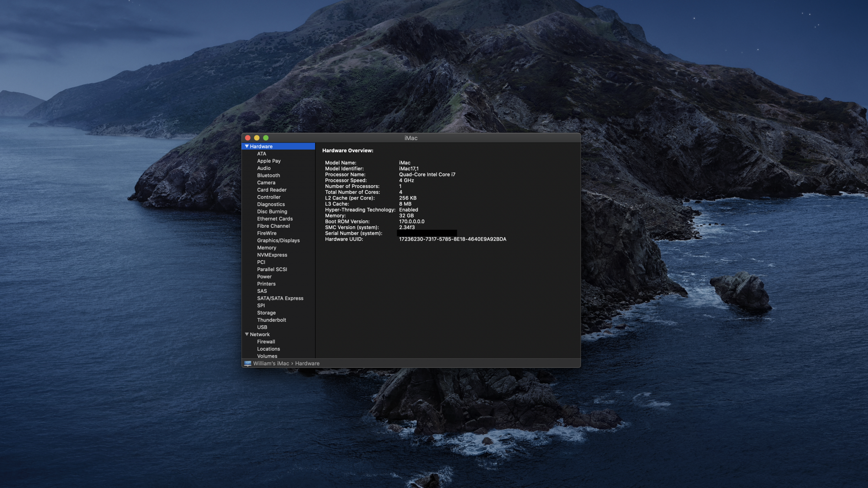This screenshot has width=868, height=488.
Task: Open the Thunderbolt section
Action: tap(271, 320)
